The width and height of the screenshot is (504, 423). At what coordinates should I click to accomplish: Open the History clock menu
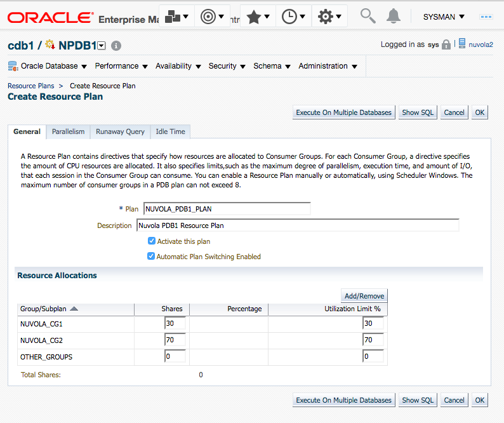tap(293, 17)
